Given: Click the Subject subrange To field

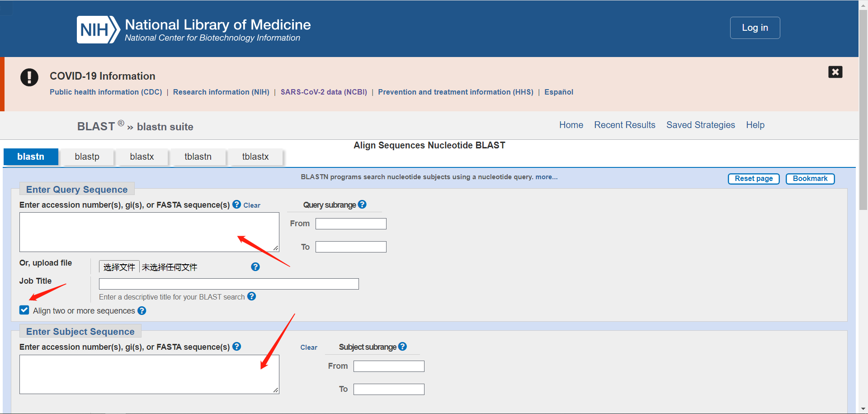Looking at the screenshot, I should (389, 389).
